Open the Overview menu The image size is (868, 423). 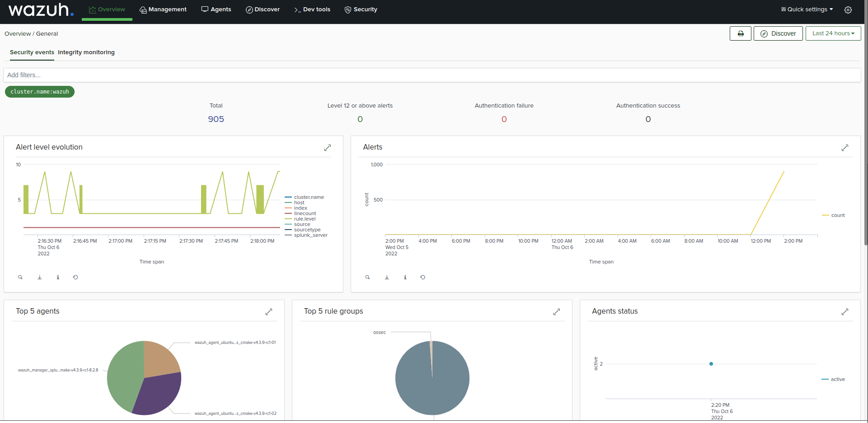(107, 9)
